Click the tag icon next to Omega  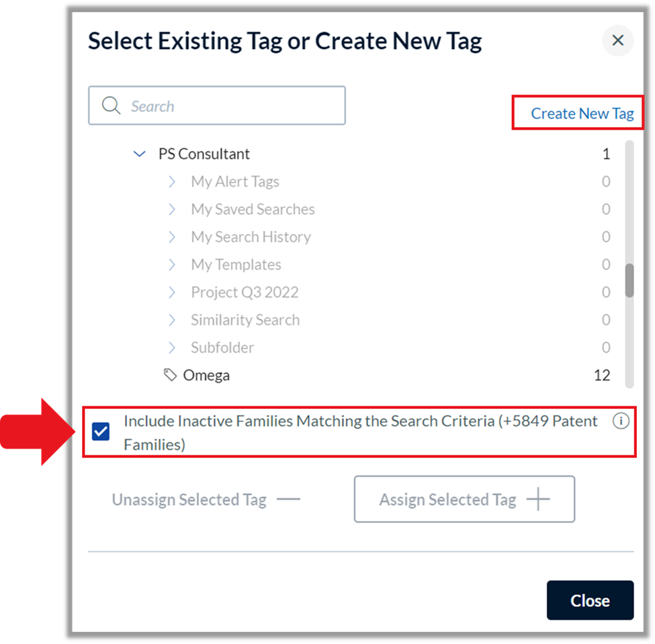(x=170, y=375)
